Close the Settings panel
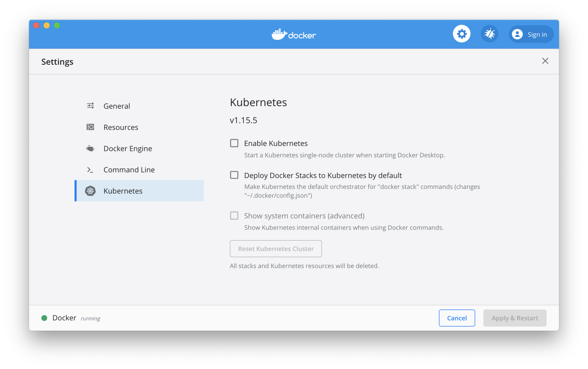588x369 pixels. coord(545,61)
